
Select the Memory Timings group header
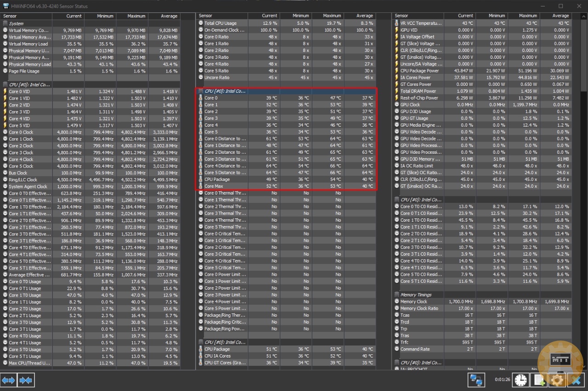[x=483, y=295]
